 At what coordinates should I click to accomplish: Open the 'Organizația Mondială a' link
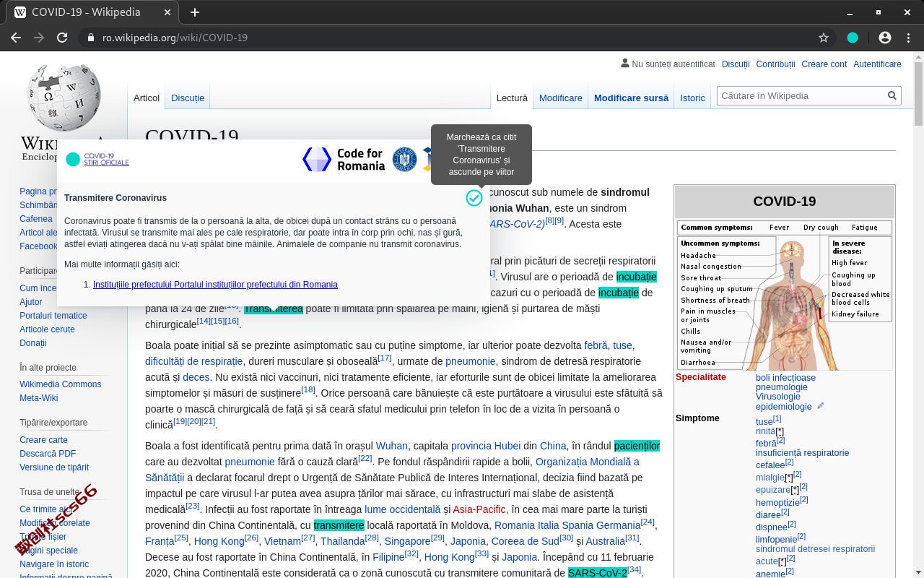588,462
